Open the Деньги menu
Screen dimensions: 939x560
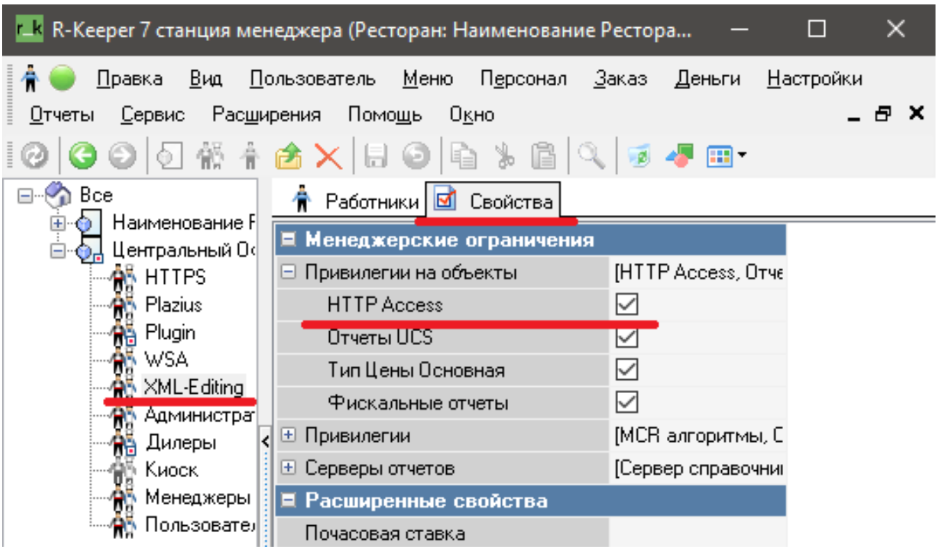[708, 79]
